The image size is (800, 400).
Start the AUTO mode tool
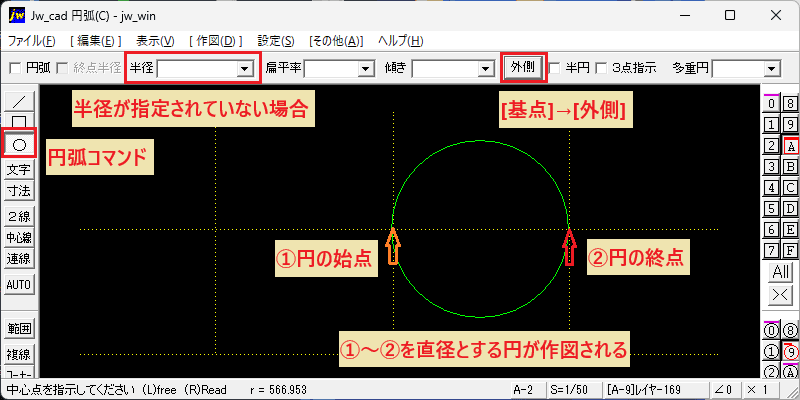tap(19, 284)
